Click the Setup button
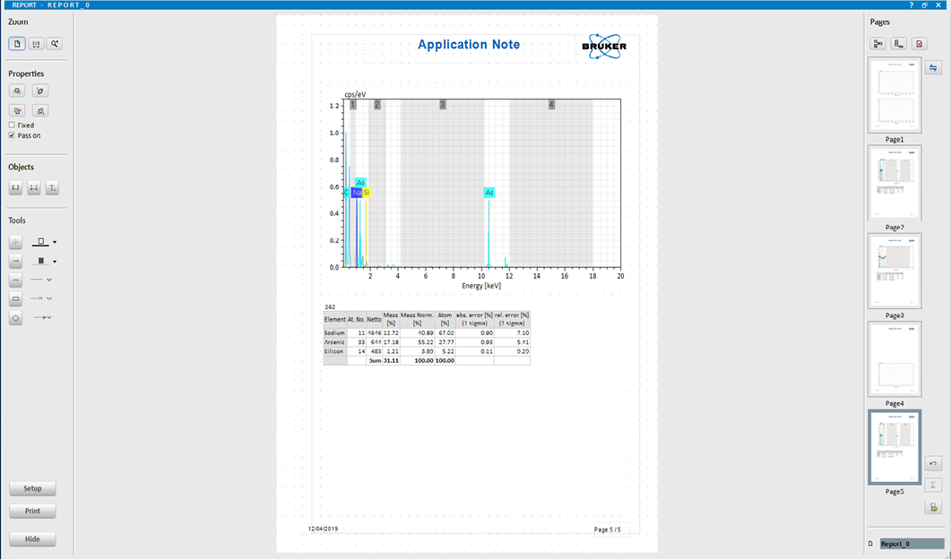The height and width of the screenshot is (560, 951). point(33,488)
